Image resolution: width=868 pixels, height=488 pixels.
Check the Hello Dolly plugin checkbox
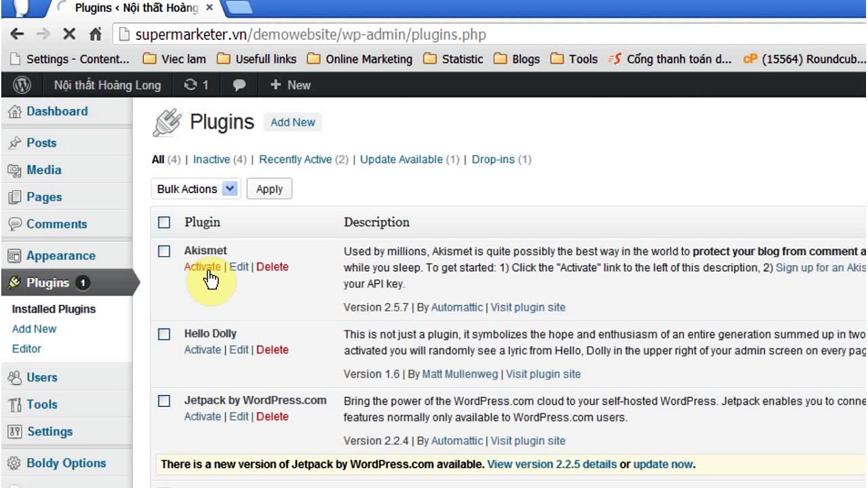pos(164,334)
